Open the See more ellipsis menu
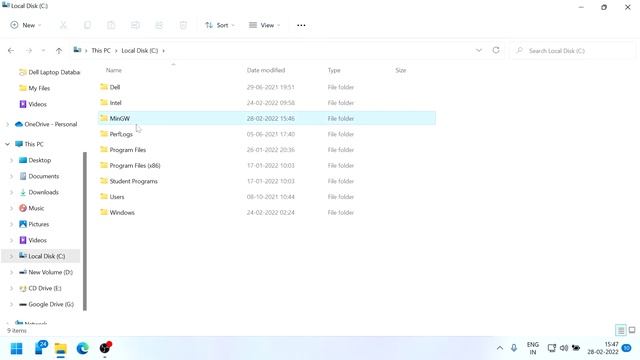Image resolution: width=640 pixels, height=360 pixels. tap(301, 25)
